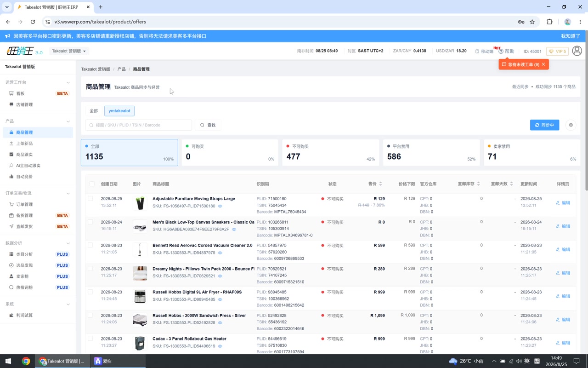This screenshot has width=588, height=368.
Task: Open 类目分析 in the sidebar
Action: click(38, 254)
